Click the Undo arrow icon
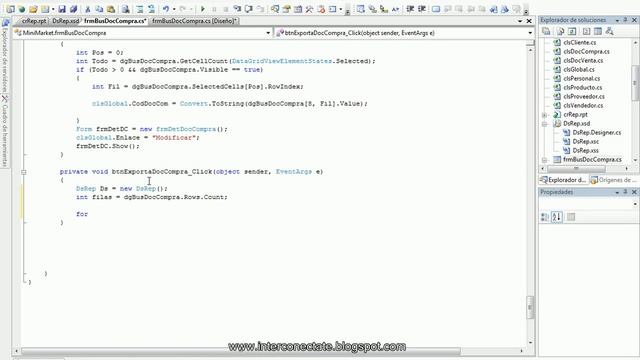Image resolution: width=640 pixels, height=360 pixels. click(166, 9)
